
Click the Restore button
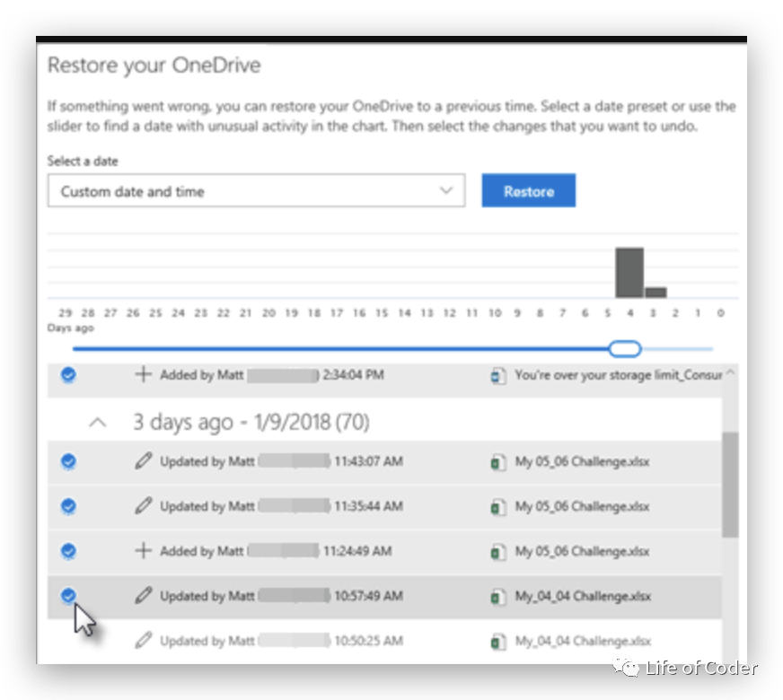(x=528, y=190)
